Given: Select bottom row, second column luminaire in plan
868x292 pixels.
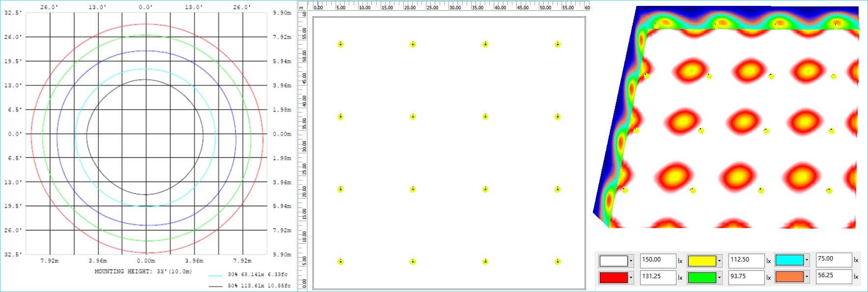Looking at the screenshot, I should pos(413,262).
